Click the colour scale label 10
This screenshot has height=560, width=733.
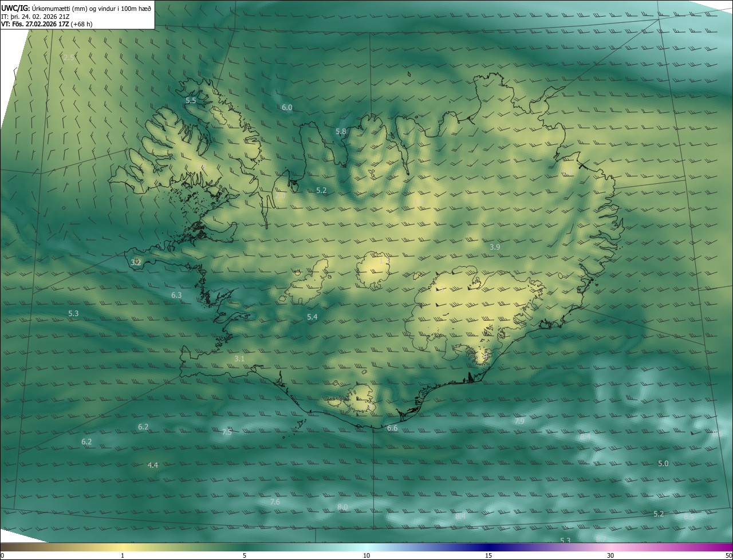click(366, 555)
